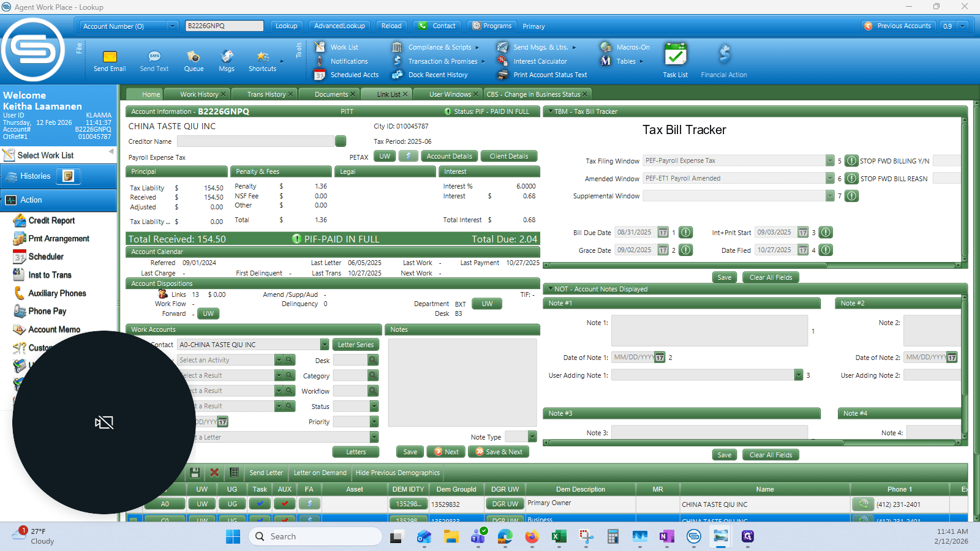Open the Send Text tool
This screenshot has height=551, width=980.
tap(154, 61)
